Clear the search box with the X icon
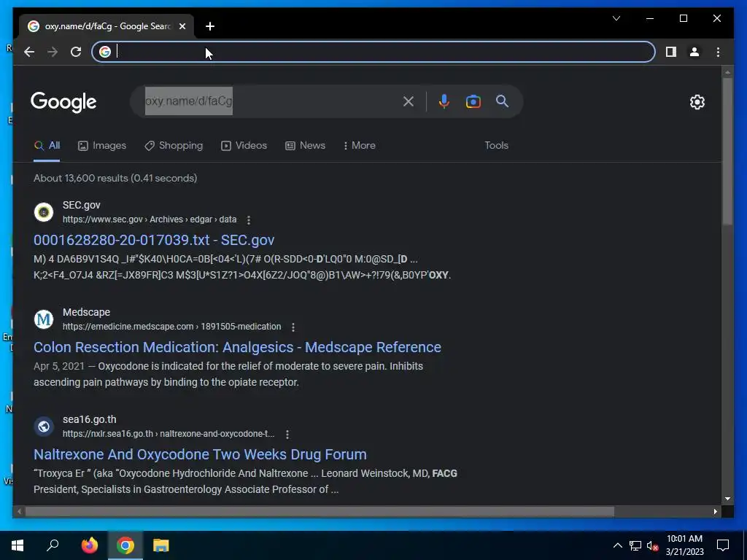The image size is (747, 560). click(x=409, y=101)
